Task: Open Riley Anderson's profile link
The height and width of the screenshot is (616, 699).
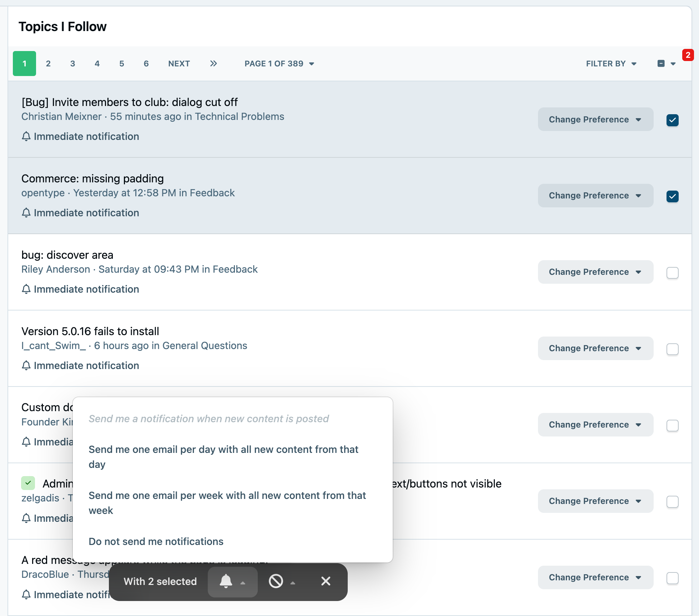Action: (56, 269)
